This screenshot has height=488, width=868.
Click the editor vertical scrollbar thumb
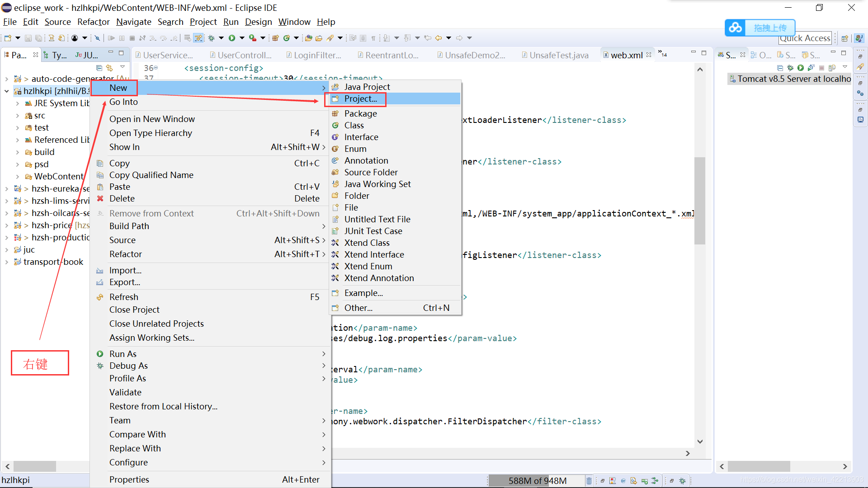click(x=700, y=201)
